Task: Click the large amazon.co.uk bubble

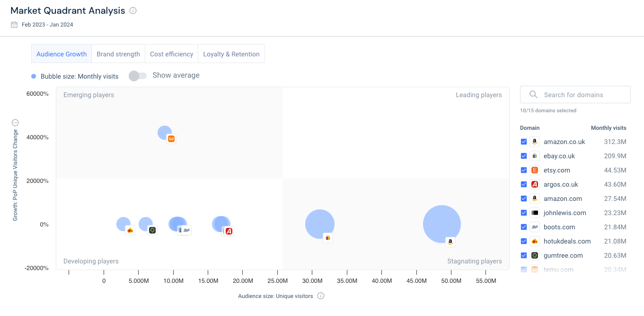Action: point(441,224)
